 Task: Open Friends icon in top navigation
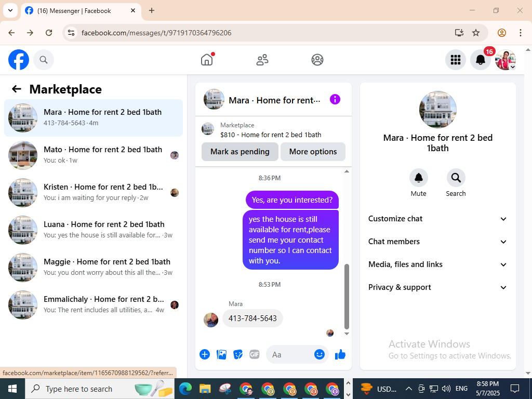(262, 60)
